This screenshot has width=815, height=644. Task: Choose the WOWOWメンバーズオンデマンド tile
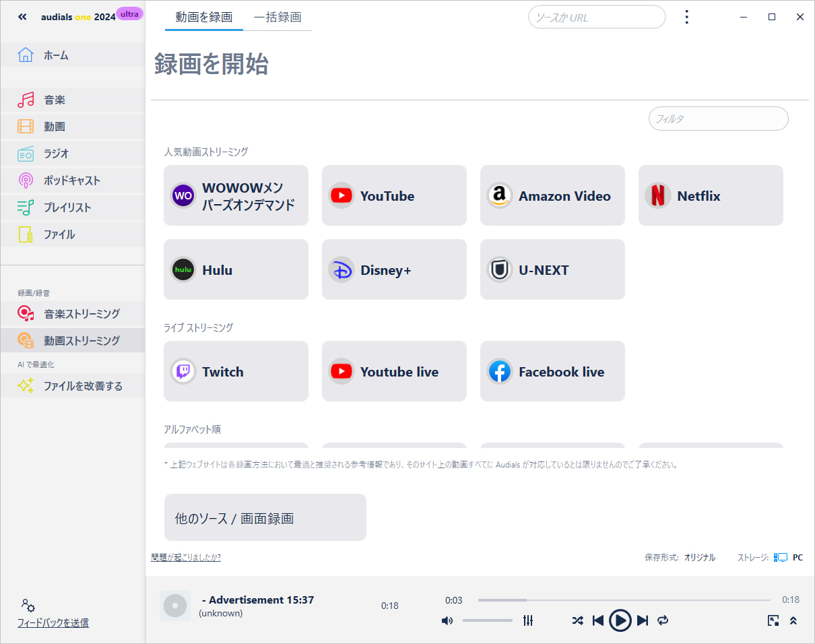(236, 195)
